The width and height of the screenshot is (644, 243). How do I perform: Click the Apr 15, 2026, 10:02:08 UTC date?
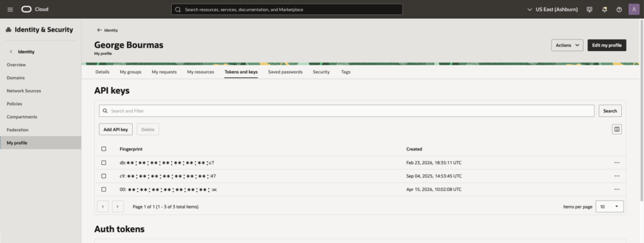pyautogui.click(x=434, y=189)
